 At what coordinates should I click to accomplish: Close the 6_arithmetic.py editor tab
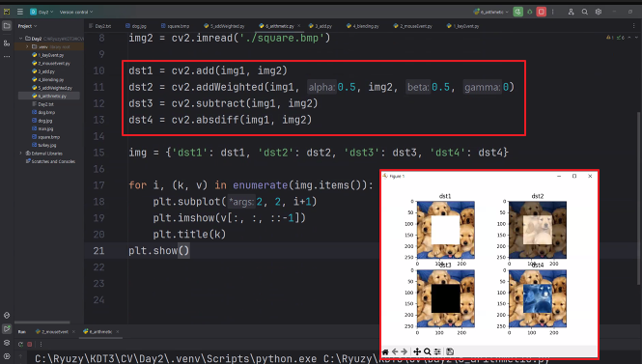pos(299,26)
